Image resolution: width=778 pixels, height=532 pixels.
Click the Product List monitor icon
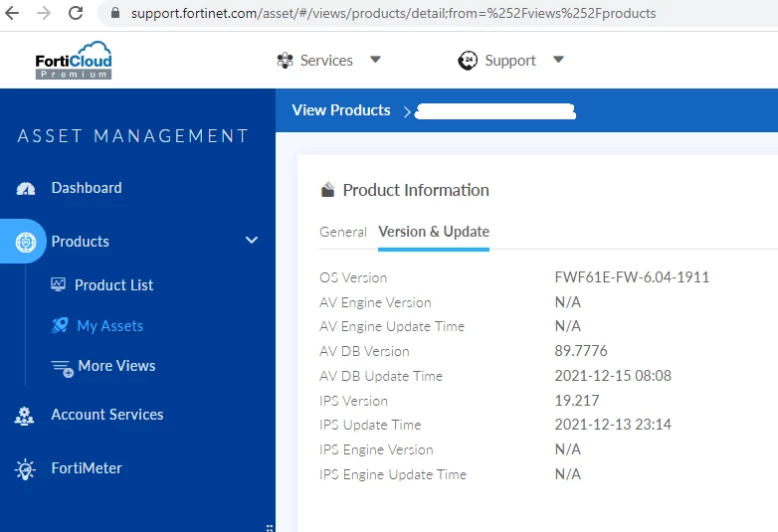coord(58,284)
